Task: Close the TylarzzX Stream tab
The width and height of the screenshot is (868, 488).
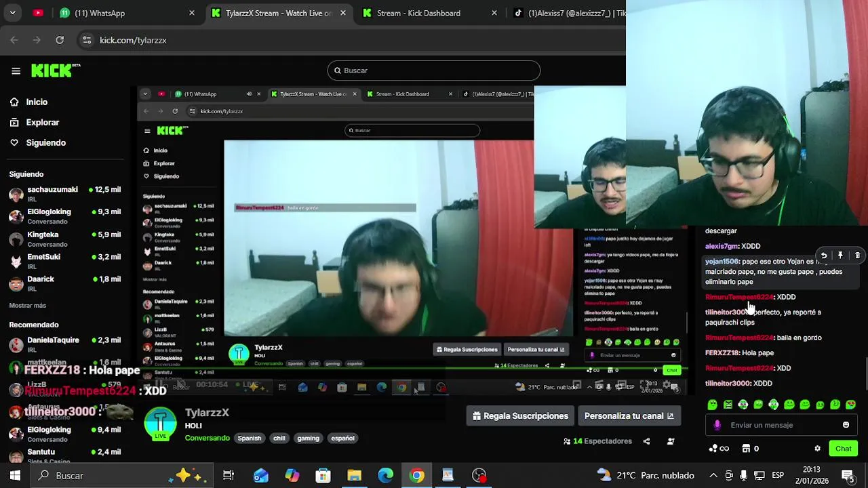Action: pyautogui.click(x=343, y=13)
